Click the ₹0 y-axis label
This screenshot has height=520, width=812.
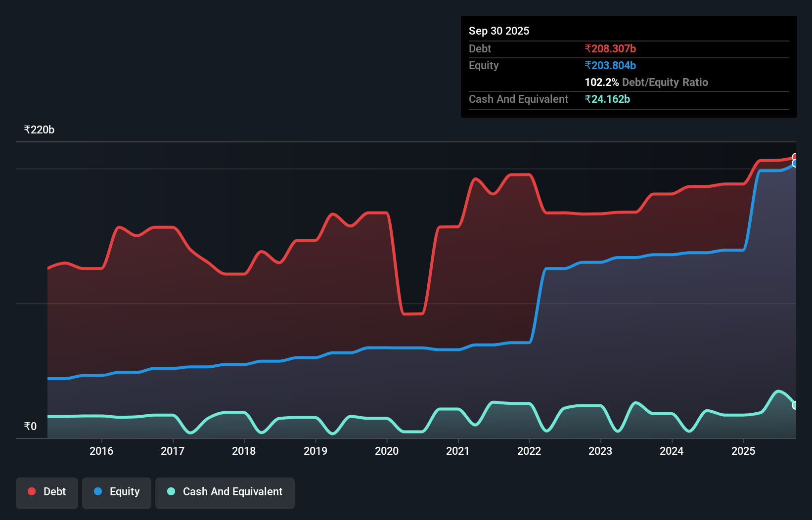tap(30, 426)
